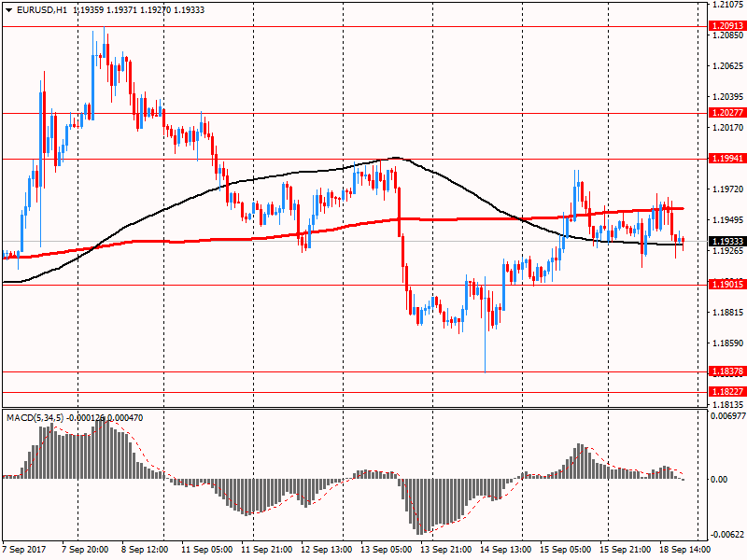The image size is (747, 560).
Task: Click the 1.20850 price scale value
Action: (727, 35)
